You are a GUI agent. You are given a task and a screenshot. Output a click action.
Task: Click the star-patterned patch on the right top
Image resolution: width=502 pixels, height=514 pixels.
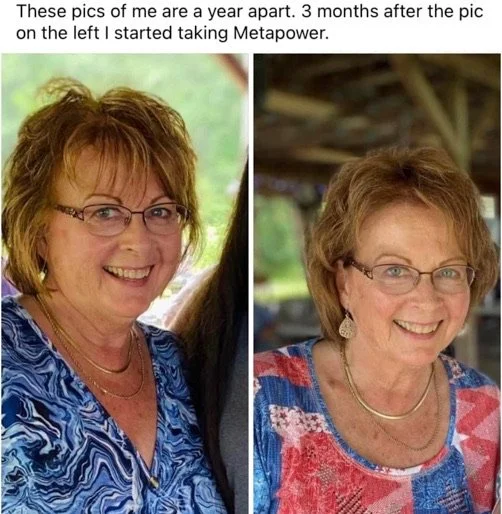(x=295, y=420)
